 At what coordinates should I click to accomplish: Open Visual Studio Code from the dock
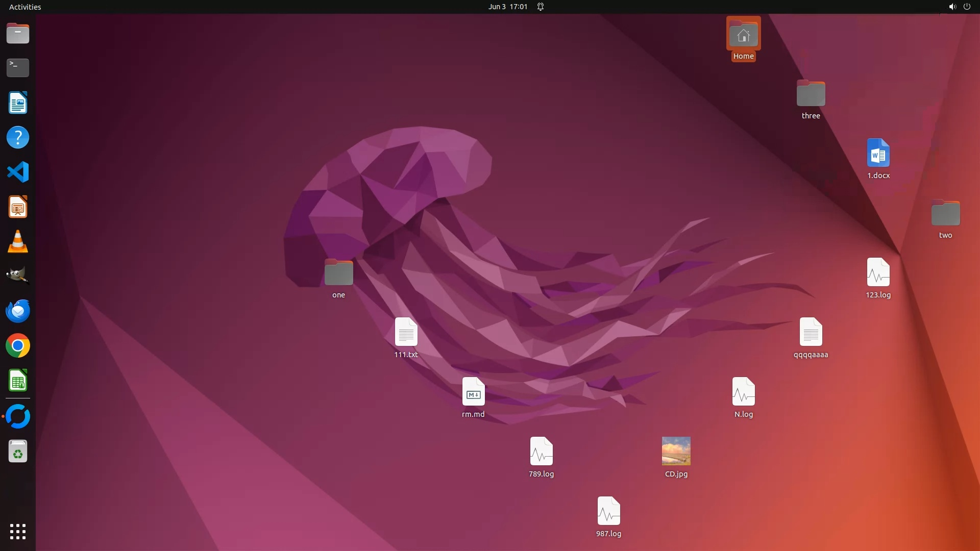pyautogui.click(x=18, y=172)
